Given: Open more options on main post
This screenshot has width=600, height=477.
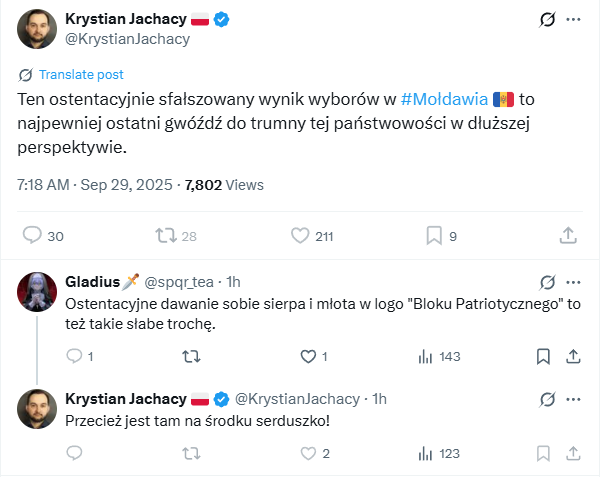Looking at the screenshot, I should click(x=573, y=19).
